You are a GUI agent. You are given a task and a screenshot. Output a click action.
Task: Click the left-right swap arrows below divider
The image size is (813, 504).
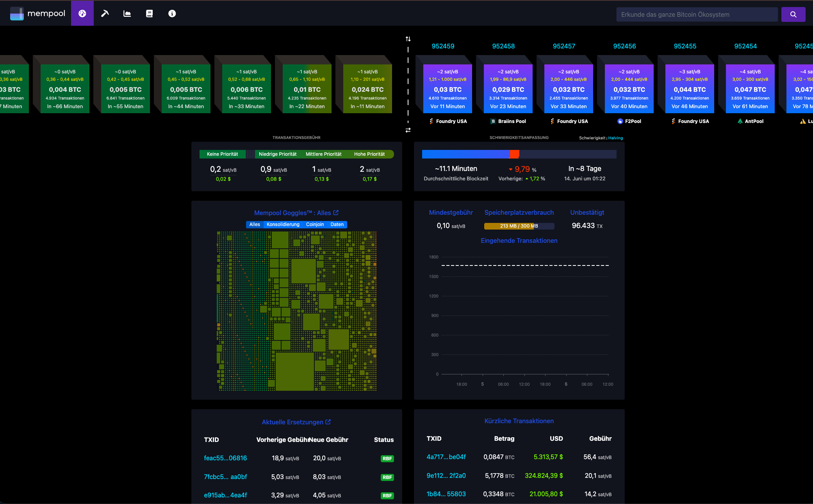(x=408, y=130)
